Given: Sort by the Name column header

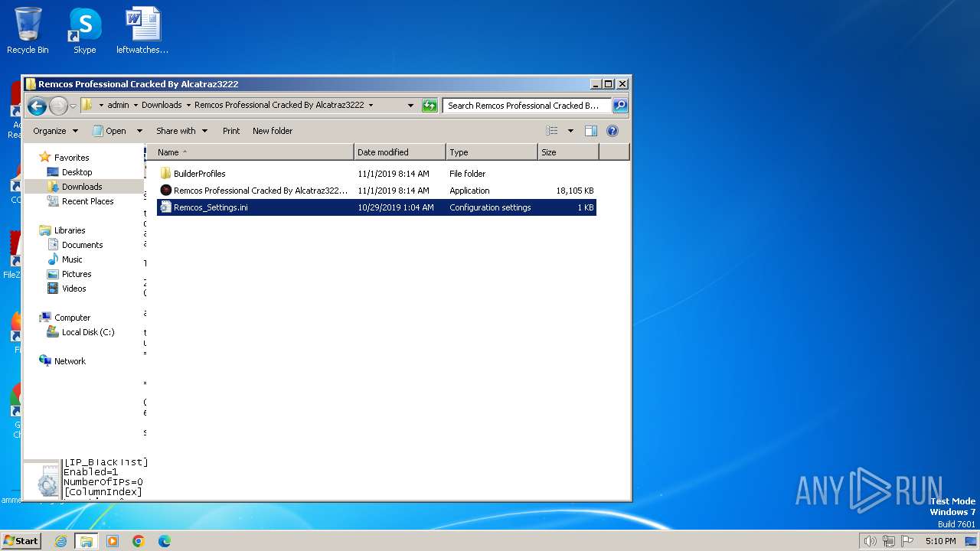Looking at the screenshot, I should tap(250, 152).
